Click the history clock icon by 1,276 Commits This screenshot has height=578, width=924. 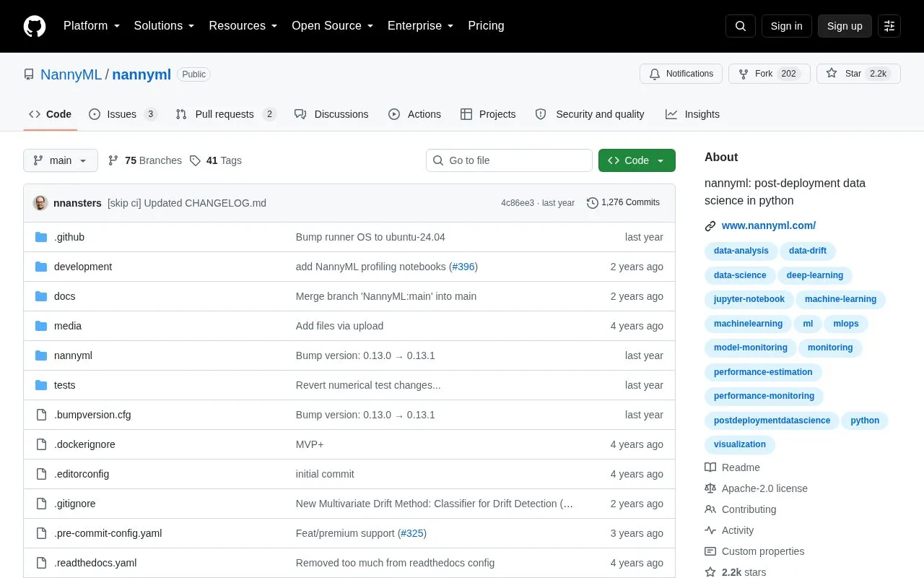click(x=593, y=203)
